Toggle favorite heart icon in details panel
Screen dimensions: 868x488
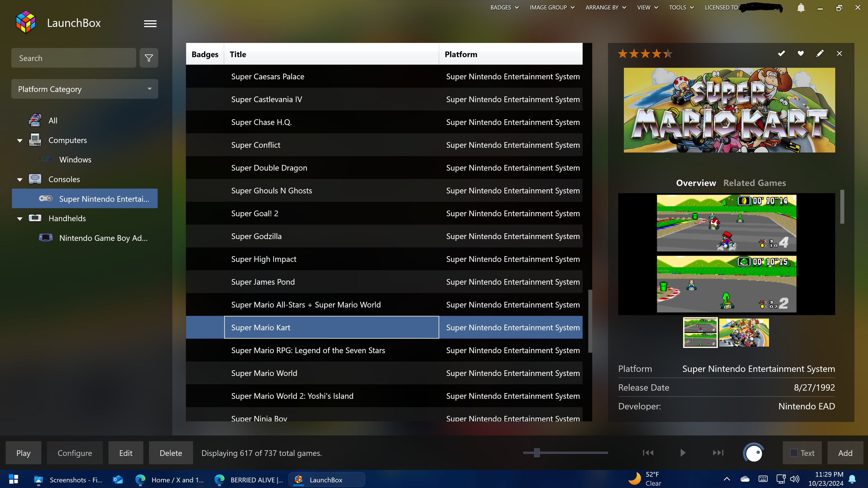(x=801, y=53)
